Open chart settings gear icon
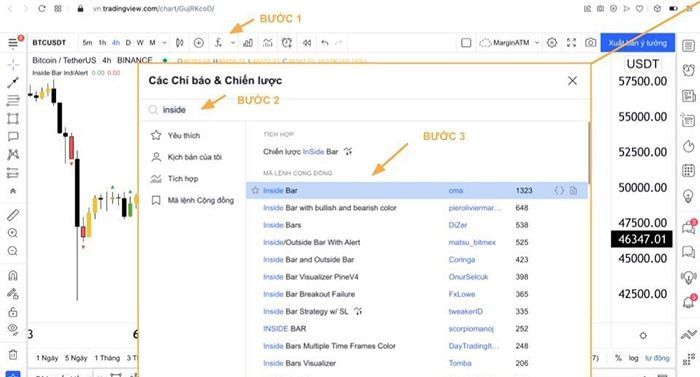This screenshot has width=700, height=377. coord(552,43)
